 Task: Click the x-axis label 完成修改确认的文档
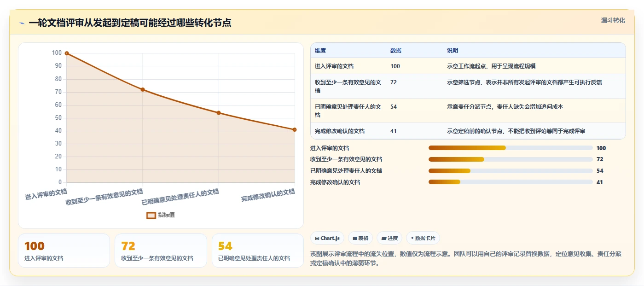[x=268, y=195]
